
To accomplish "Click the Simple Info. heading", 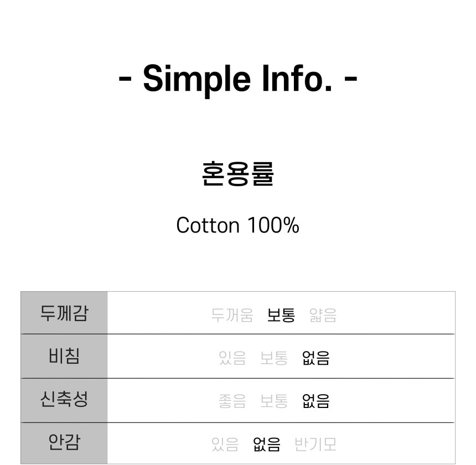I will pos(237,78).
